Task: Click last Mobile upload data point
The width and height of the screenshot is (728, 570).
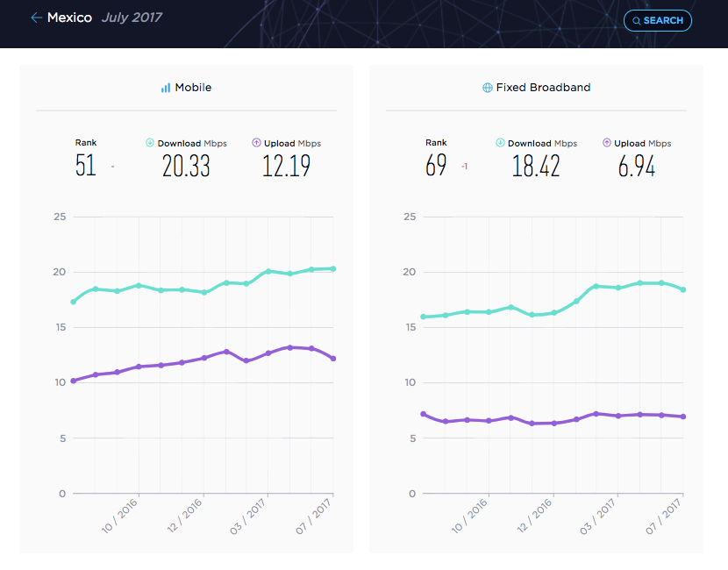Action: [333, 359]
